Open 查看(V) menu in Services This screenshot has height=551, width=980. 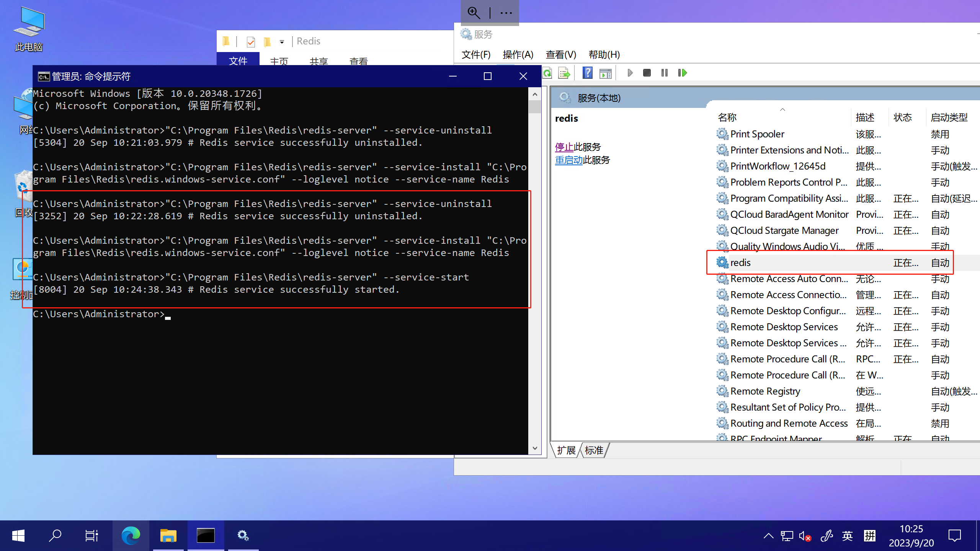click(561, 55)
